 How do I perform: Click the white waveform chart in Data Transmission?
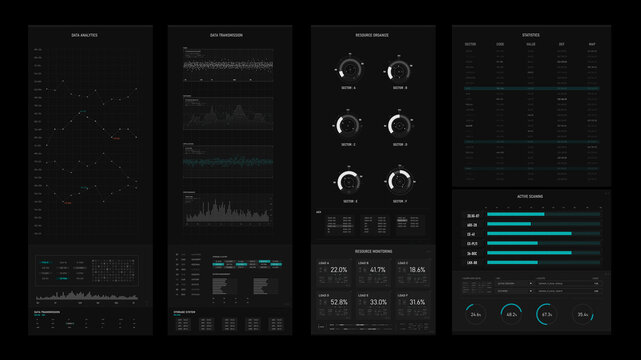(228, 65)
